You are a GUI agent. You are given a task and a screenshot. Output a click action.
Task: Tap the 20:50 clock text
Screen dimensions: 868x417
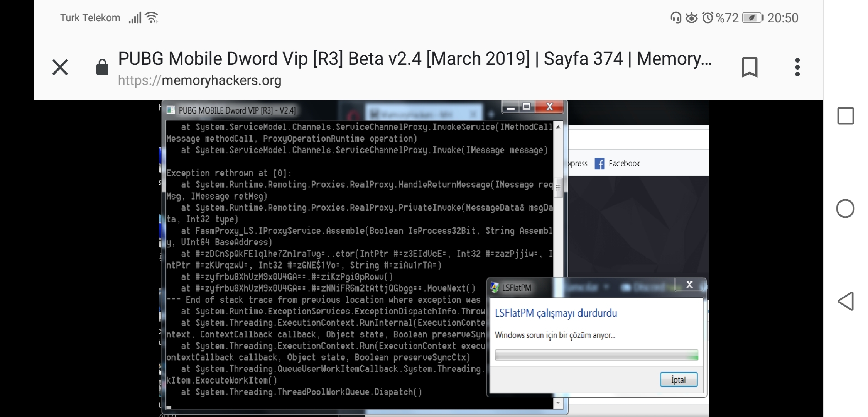click(783, 18)
